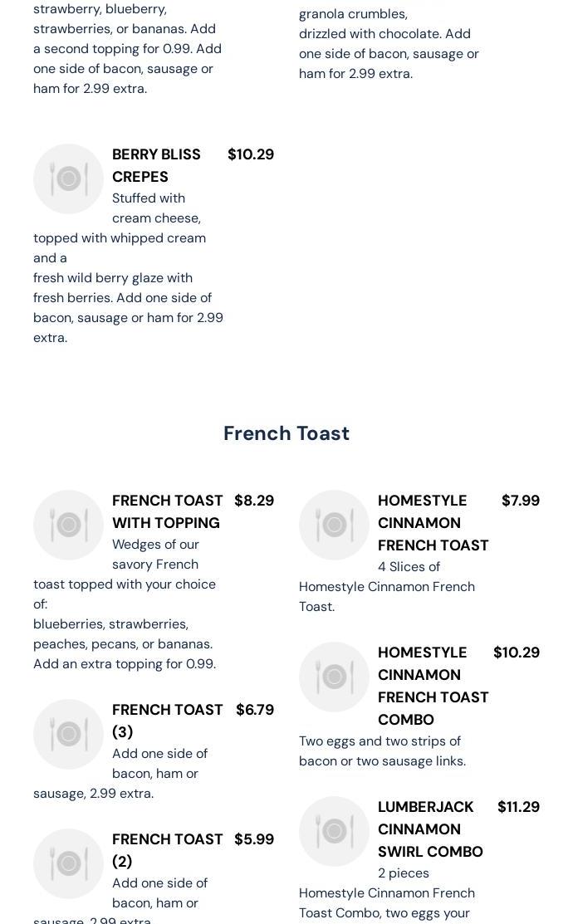The height and width of the screenshot is (924, 573).
Task: Select the $7.99 price label
Action: (x=521, y=501)
